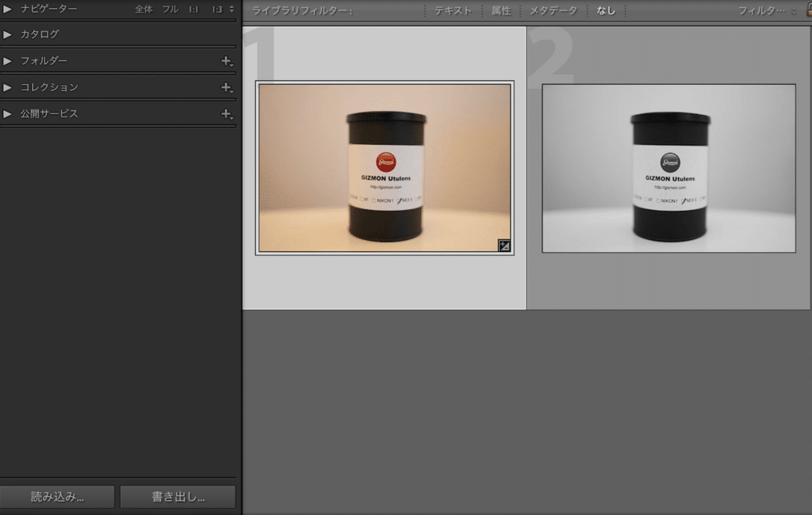Click the plus icon on the 公開サービス panel
This screenshot has height=515, width=812.
[x=226, y=114]
